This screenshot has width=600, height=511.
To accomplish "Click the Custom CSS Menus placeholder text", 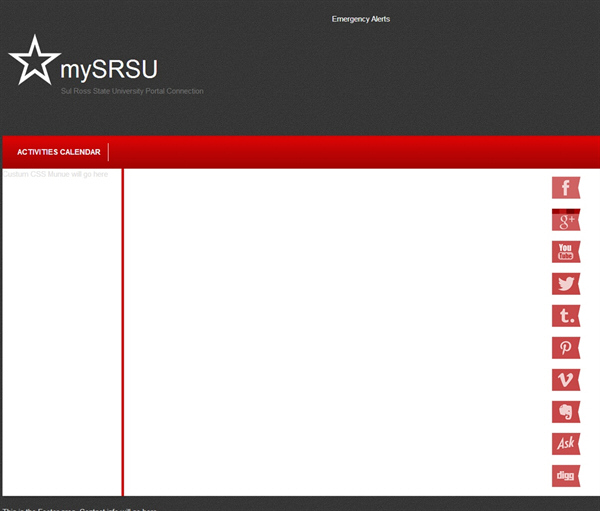I will [x=56, y=174].
